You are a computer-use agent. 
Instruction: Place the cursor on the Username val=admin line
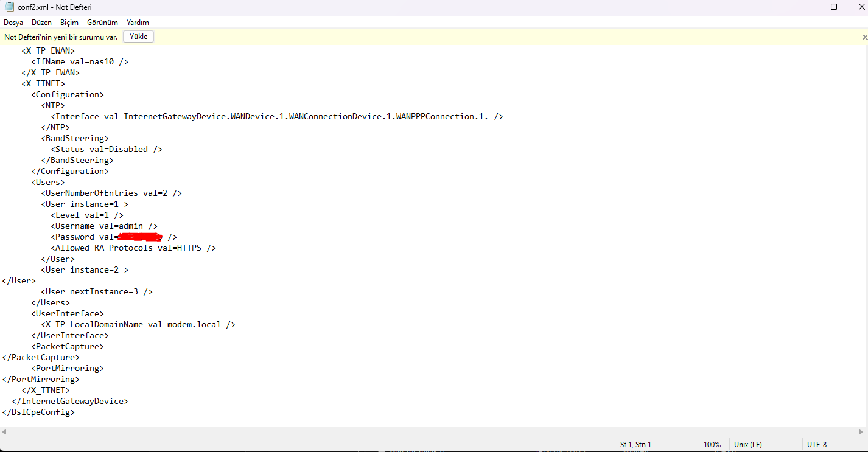point(104,226)
